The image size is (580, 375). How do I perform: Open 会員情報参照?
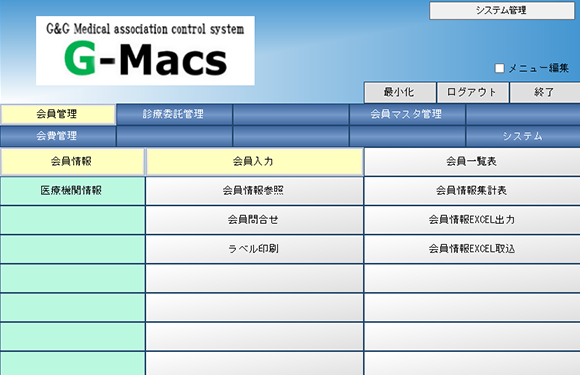(x=254, y=191)
